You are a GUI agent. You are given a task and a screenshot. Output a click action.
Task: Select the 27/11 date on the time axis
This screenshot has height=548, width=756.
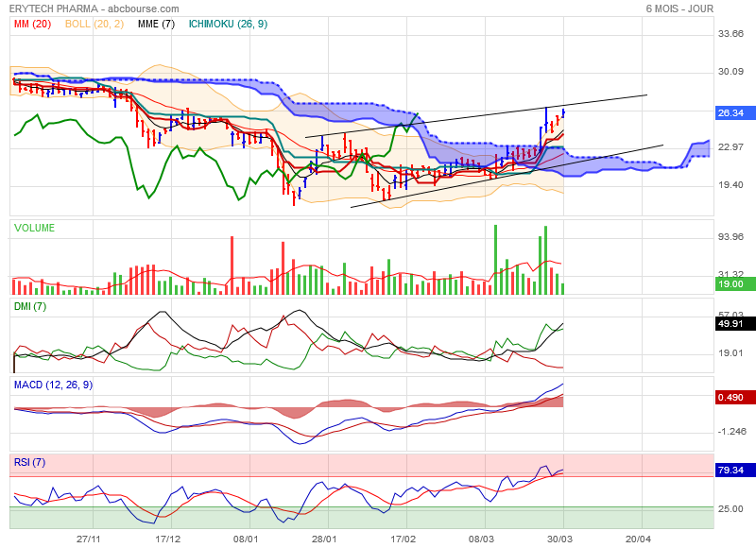[x=89, y=539]
